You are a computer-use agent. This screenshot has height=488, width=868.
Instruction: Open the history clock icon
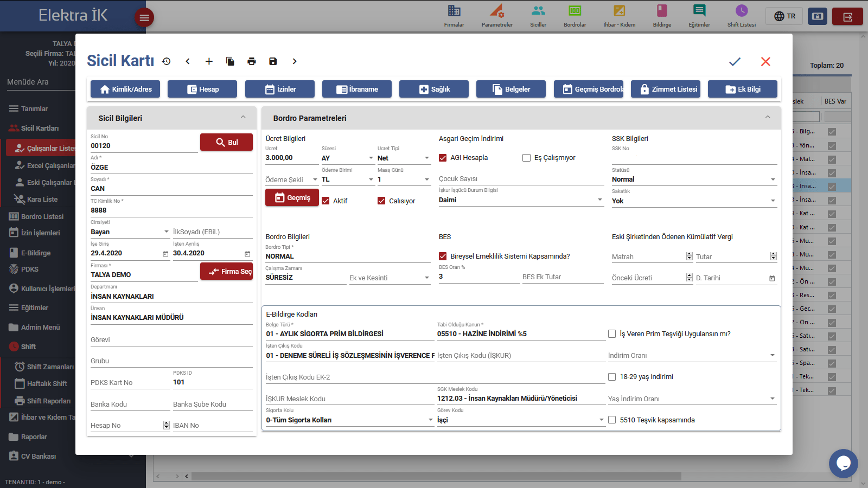pyautogui.click(x=167, y=62)
